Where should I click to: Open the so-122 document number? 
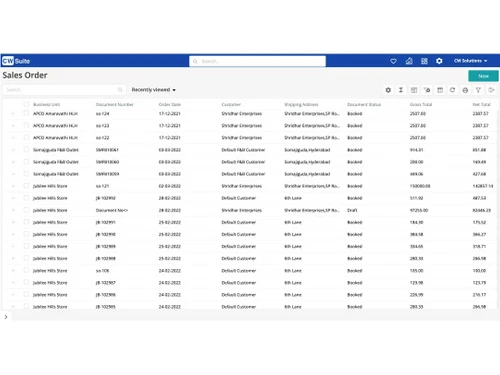click(102, 138)
